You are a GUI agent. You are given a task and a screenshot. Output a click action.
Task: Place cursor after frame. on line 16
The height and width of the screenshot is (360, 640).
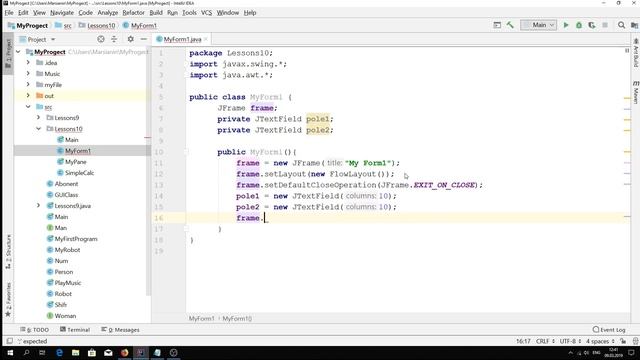click(265, 218)
